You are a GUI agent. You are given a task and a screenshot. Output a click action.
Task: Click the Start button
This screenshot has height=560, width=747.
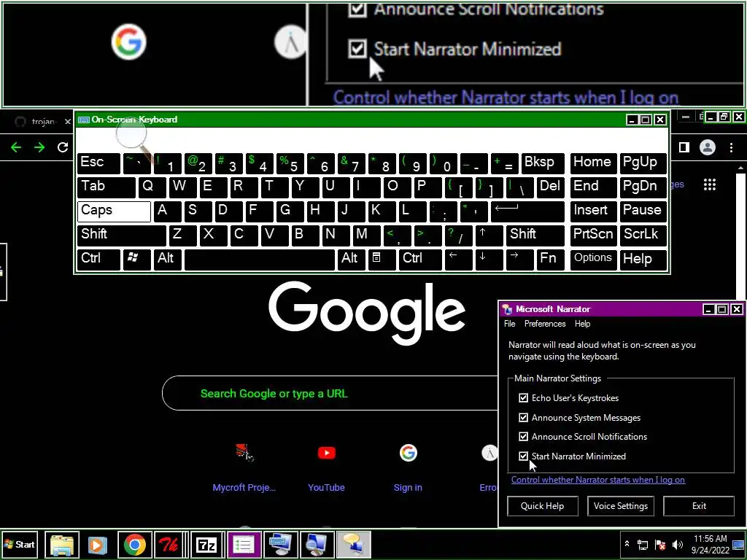tap(19, 544)
